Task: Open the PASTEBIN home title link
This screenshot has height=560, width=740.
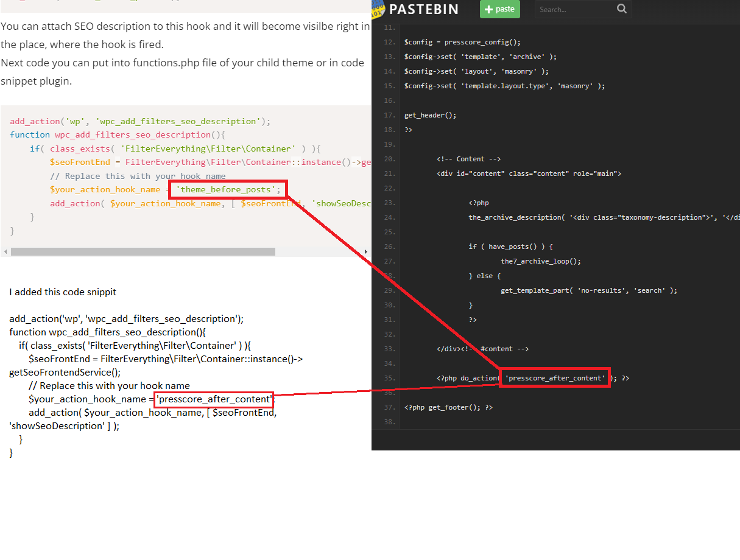Action: (423, 9)
